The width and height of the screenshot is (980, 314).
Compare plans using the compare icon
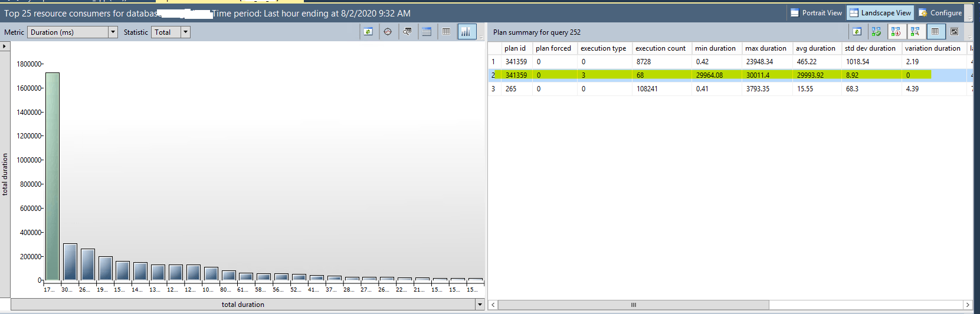pos(915,32)
